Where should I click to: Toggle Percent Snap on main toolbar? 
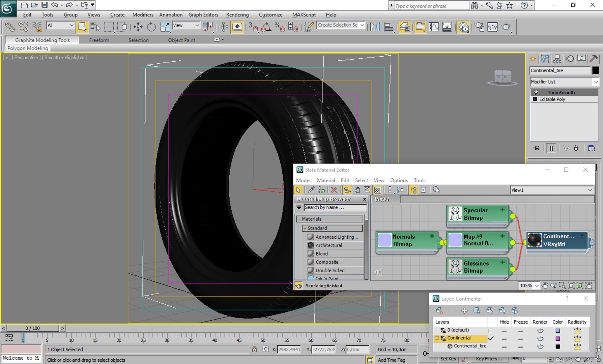(280, 27)
